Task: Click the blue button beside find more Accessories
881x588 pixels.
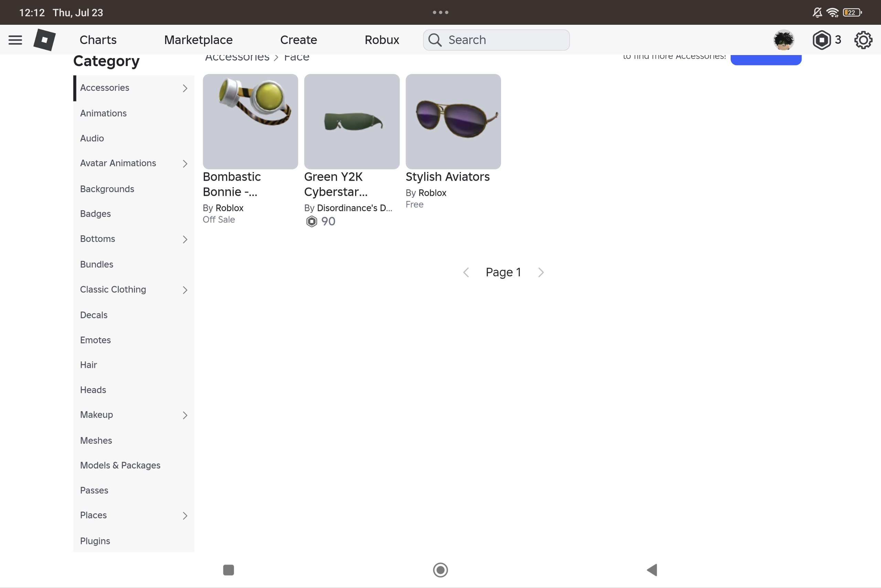Action: point(766,59)
